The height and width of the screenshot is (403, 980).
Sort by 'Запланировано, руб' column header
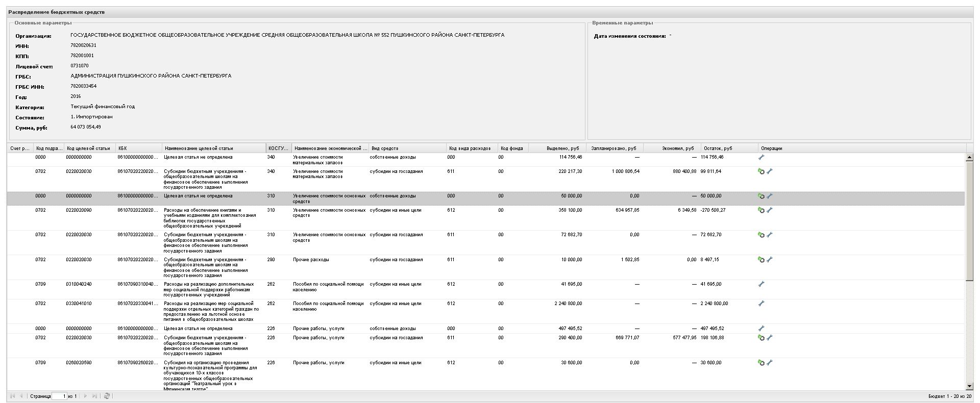click(x=614, y=148)
